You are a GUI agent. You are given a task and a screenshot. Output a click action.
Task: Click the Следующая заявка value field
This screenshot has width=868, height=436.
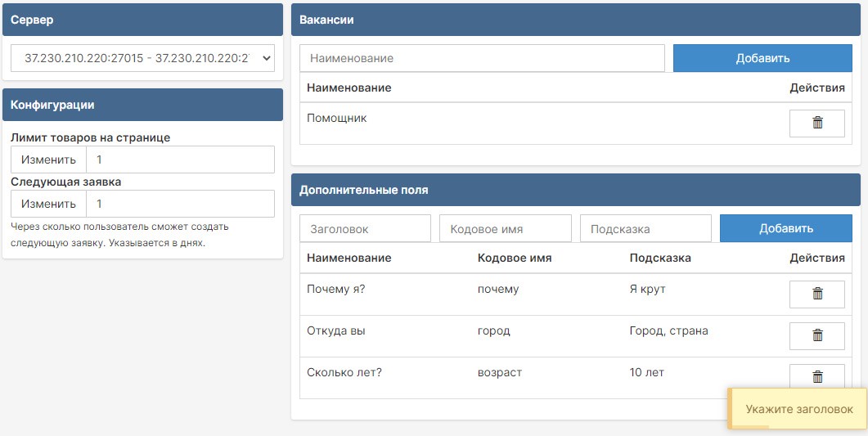[x=180, y=204]
